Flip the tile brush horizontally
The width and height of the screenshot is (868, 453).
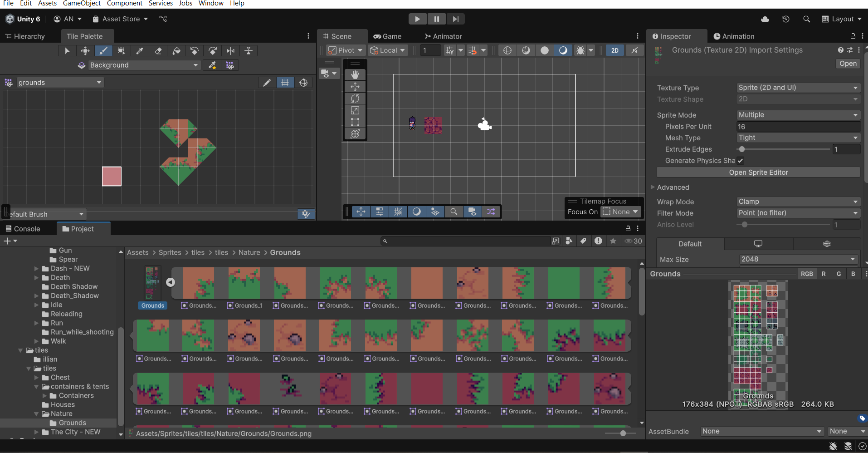tap(230, 50)
